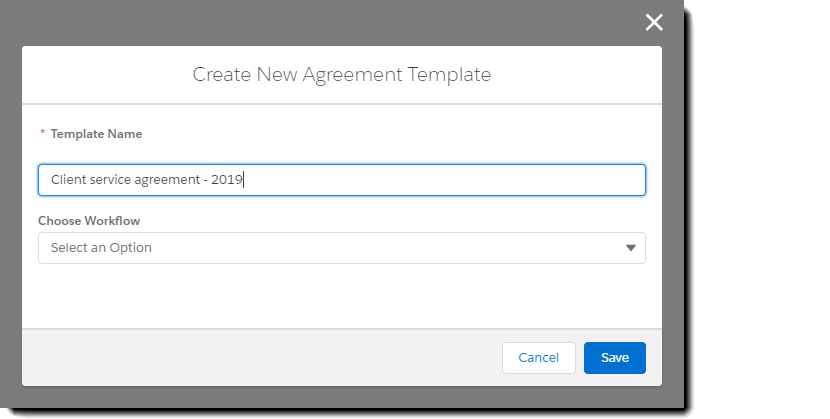This screenshot has height=419, width=830.
Task: Click the workflow dropdown arrow icon
Action: coord(630,248)
